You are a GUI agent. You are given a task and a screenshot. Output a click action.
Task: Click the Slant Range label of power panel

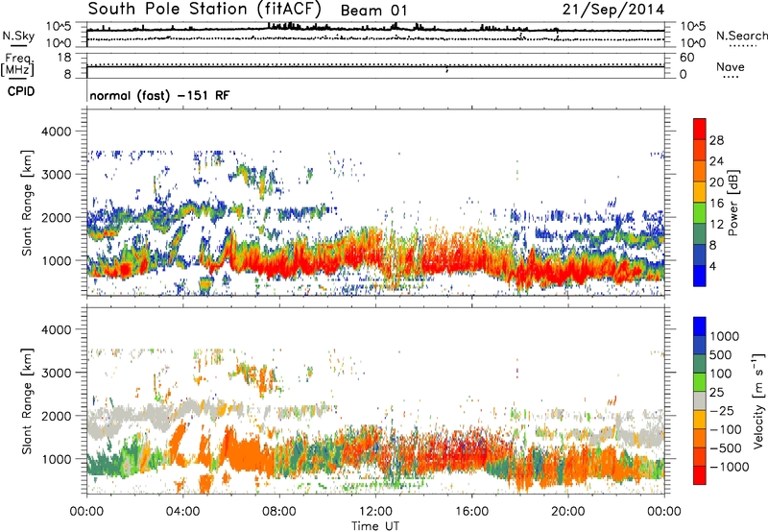pos(27,204)
